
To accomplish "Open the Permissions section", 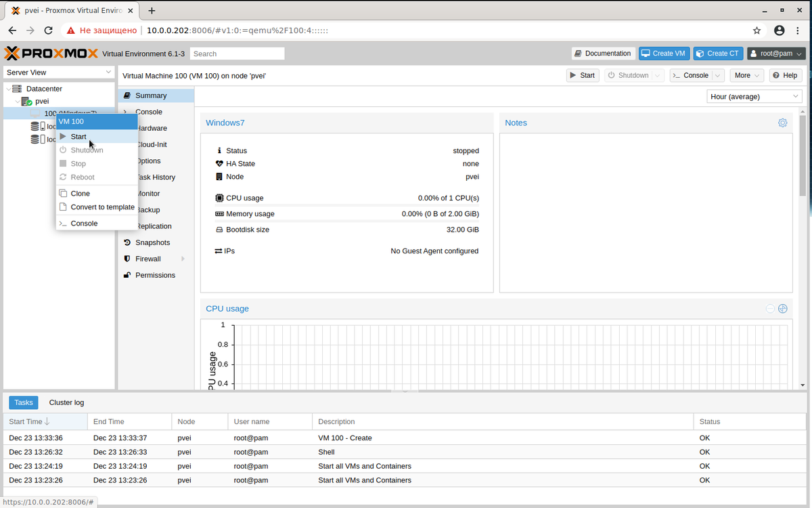I will [x=156, y=275].
